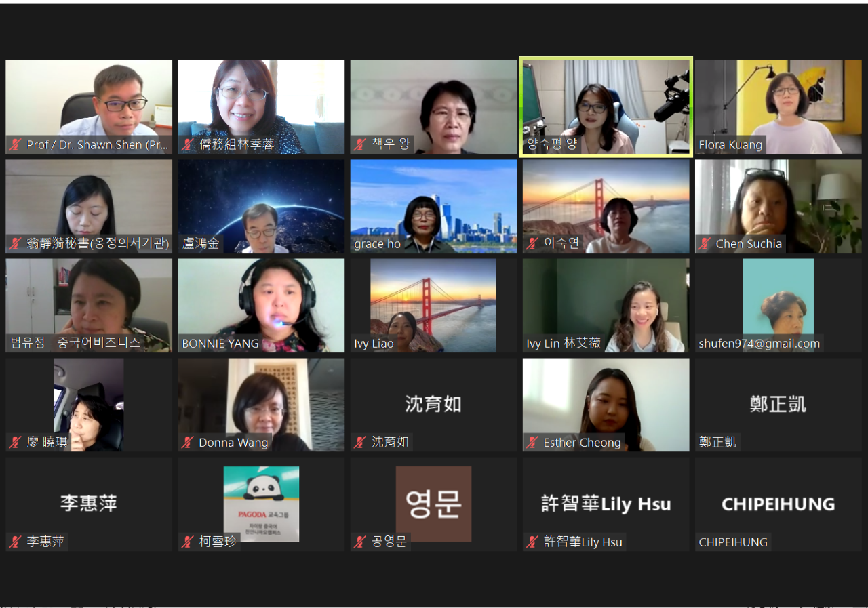Click muted mic icon beside 공영문 name
868x608 pixels.
[x=360, y=542]
